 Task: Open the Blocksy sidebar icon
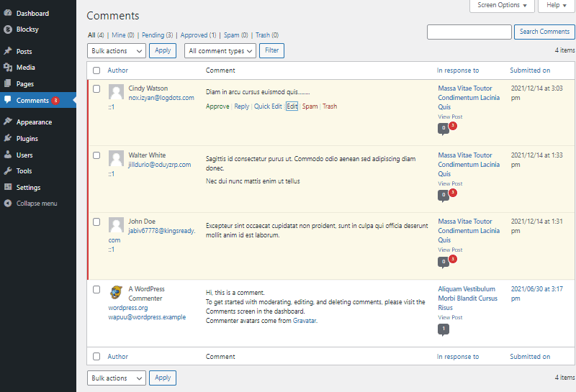(8, 29)
